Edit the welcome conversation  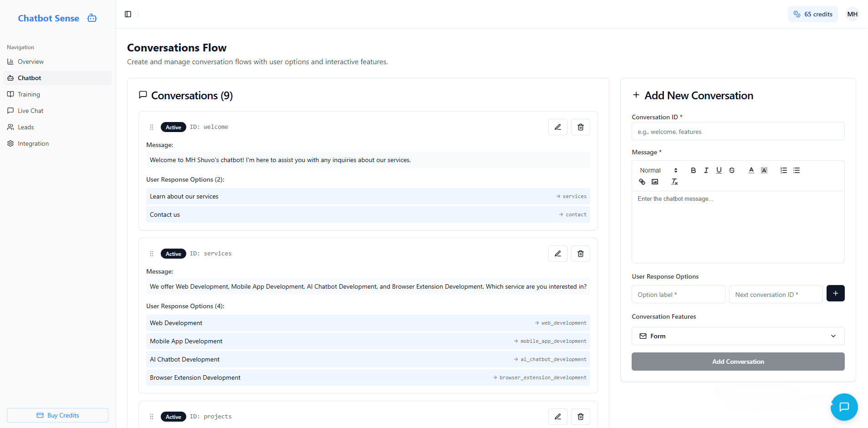(x=557, y=127)
